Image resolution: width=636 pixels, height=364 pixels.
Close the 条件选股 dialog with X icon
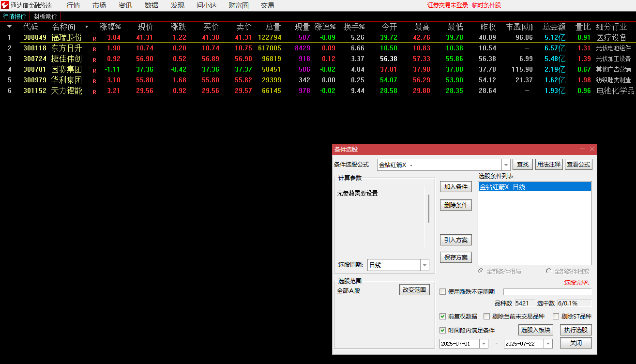592,149
